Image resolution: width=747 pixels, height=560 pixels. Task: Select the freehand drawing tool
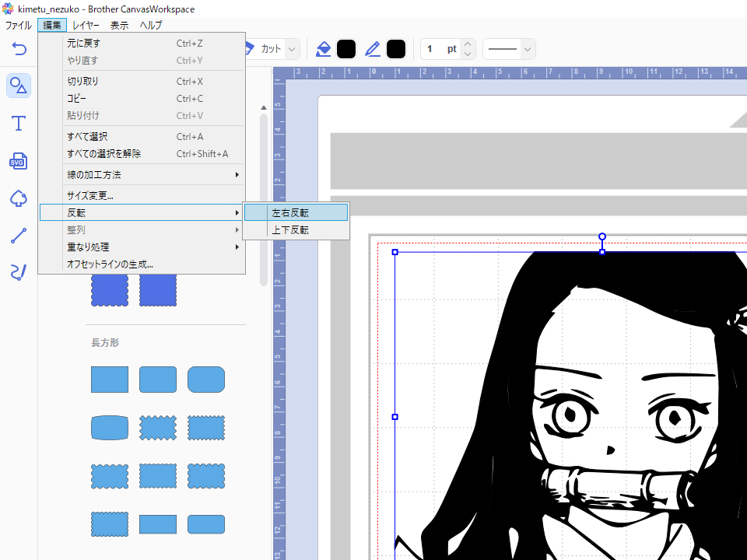point(19,272)
